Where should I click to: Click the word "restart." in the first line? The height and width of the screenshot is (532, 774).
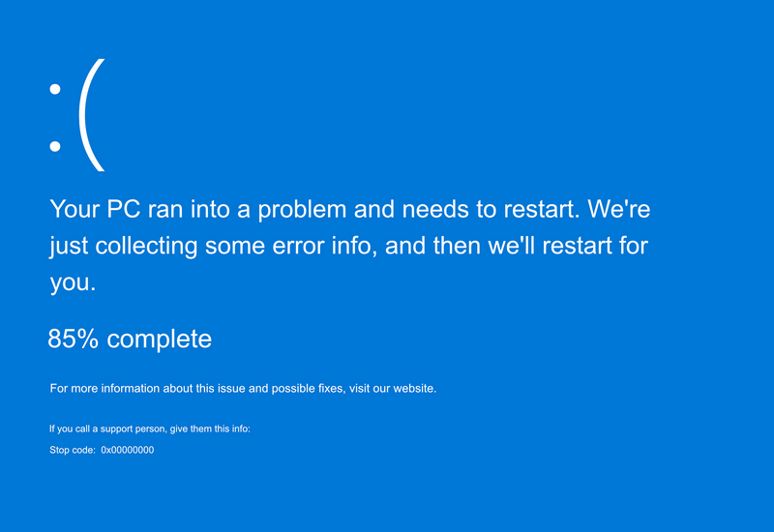537,209
